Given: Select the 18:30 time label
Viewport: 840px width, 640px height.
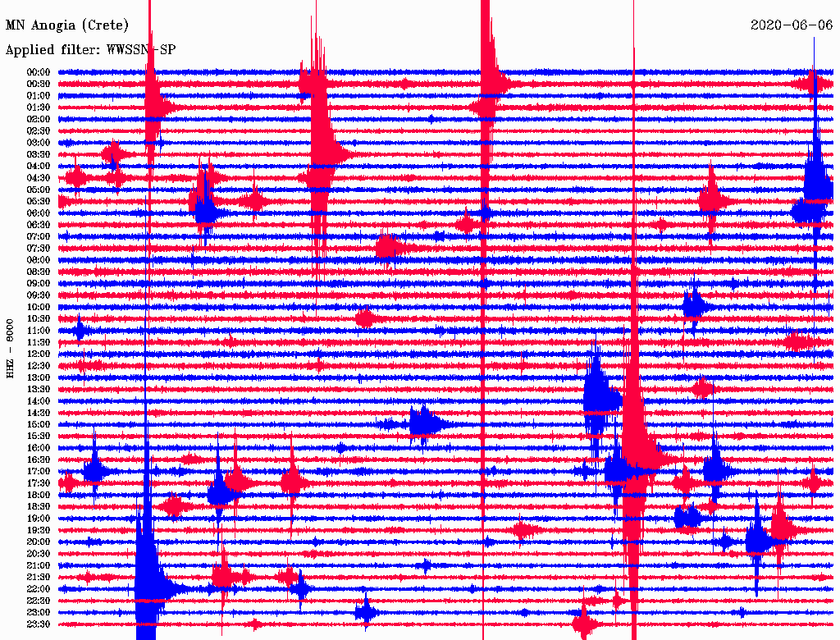Looking at the screenshot, I should [39, 507].
